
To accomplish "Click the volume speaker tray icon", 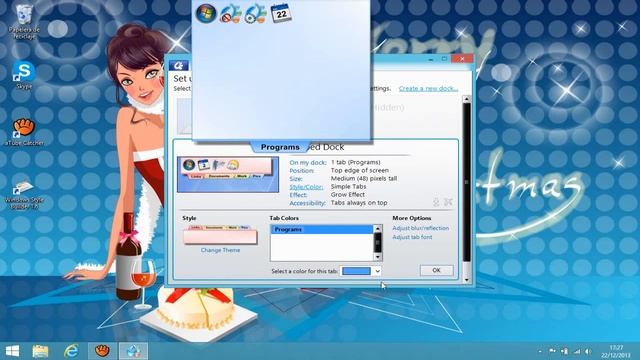I will (588, 351).
